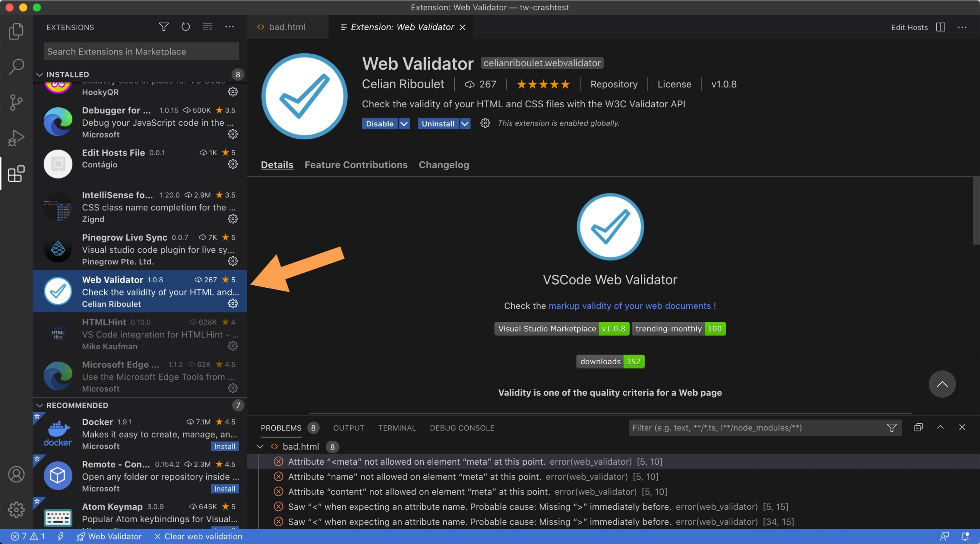
Task: Switch to the OUTPUT panel tab
Action: coord(349,428)
